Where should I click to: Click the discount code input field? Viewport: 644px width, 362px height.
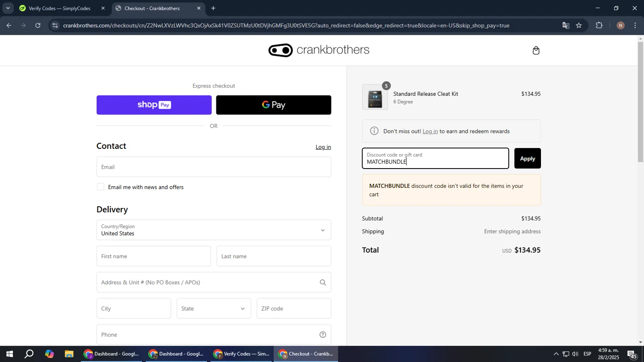click(435, 158)
